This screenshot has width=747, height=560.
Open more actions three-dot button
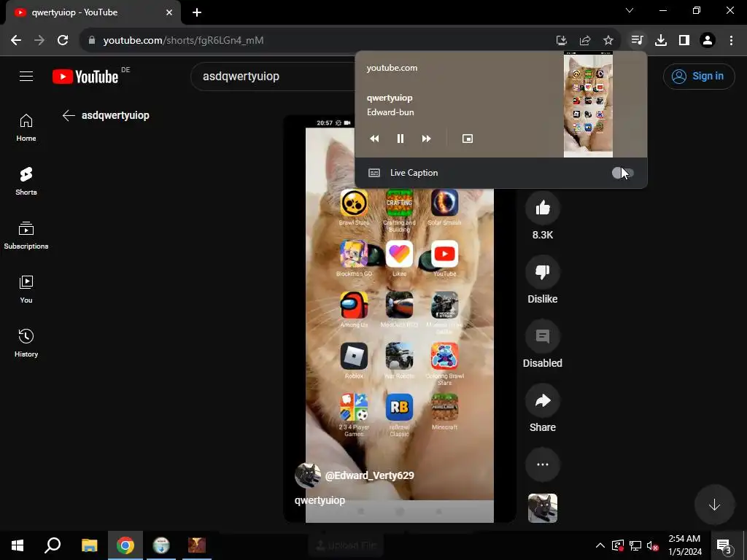pyautogui.click(x=543, y=464)
